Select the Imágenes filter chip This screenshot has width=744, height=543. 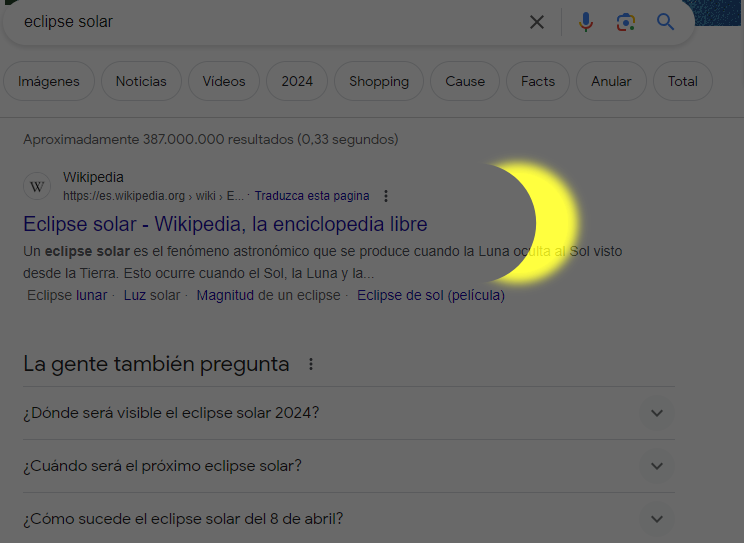(49, 81)
